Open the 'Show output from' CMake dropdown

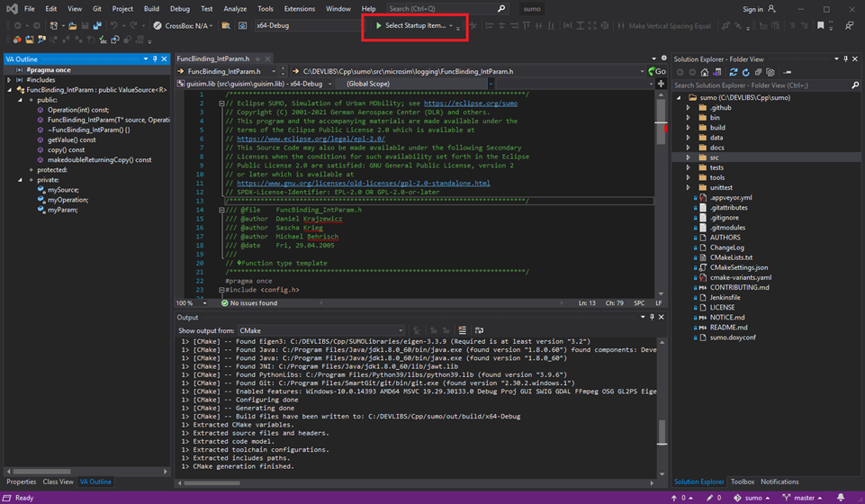(x=320, y=330)
